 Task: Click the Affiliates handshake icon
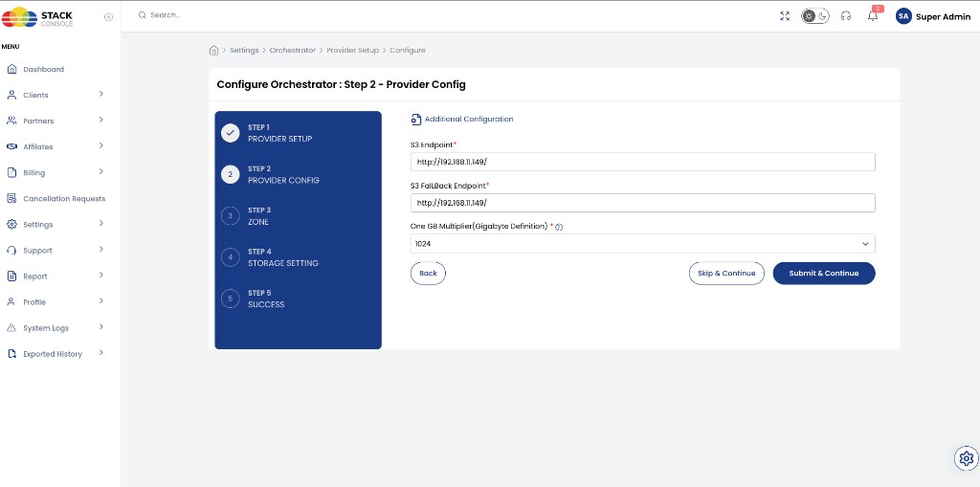(11, 147)
